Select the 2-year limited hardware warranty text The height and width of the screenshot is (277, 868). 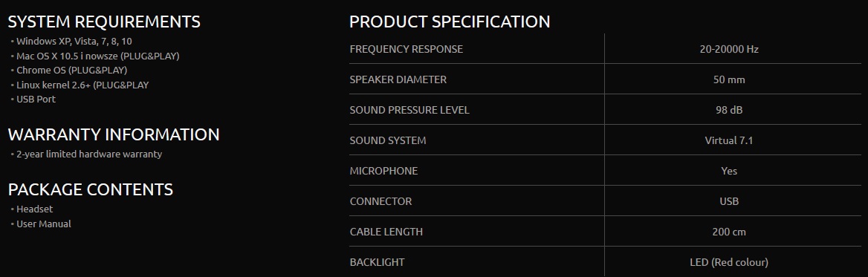[89, 154]
